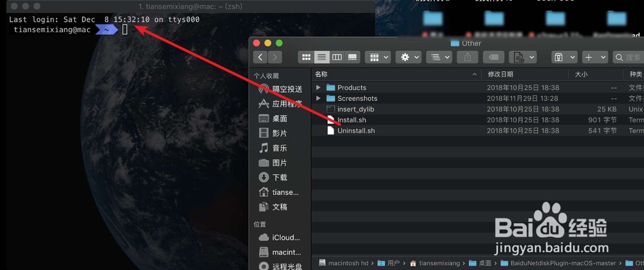Viewport: 644px width, 270px height.
Task: Click the 25 KB size cell
Action: (607, 109)
